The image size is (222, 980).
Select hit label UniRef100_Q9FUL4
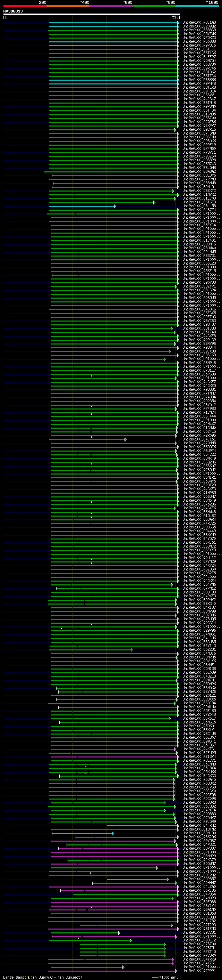tap(199, 91)
